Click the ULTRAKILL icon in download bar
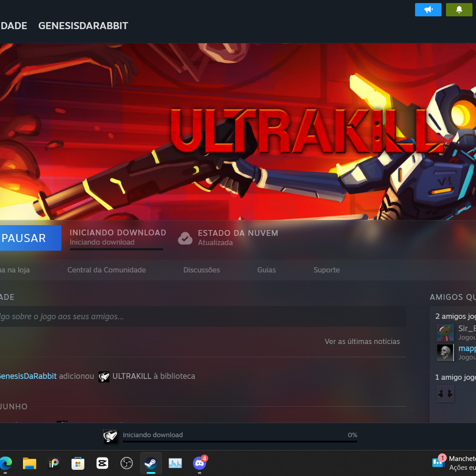The height and width of the screenshot is (476, 476). pyautogui.click(x=110, y=436)
